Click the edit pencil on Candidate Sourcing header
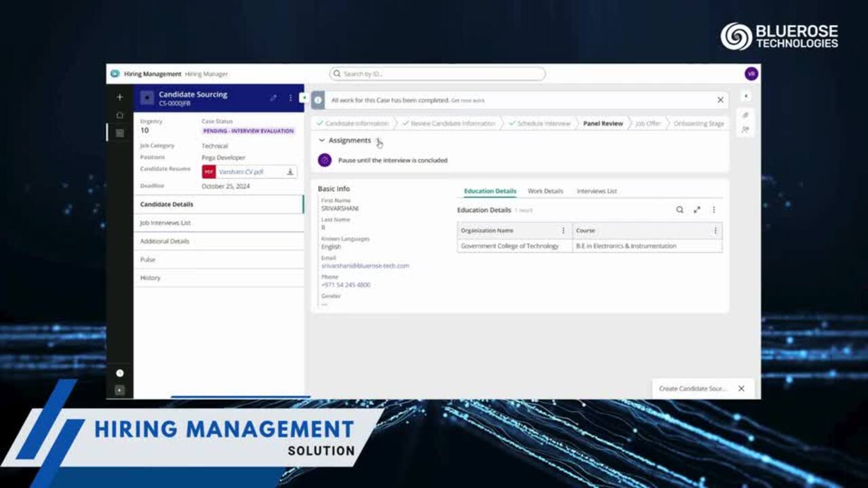This screenshot has width=868, height=488. (273, 98)
